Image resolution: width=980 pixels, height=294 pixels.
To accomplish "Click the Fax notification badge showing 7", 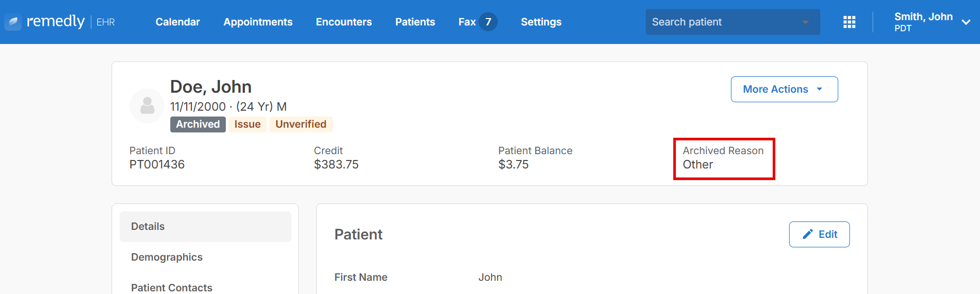I will click(488, 22).
